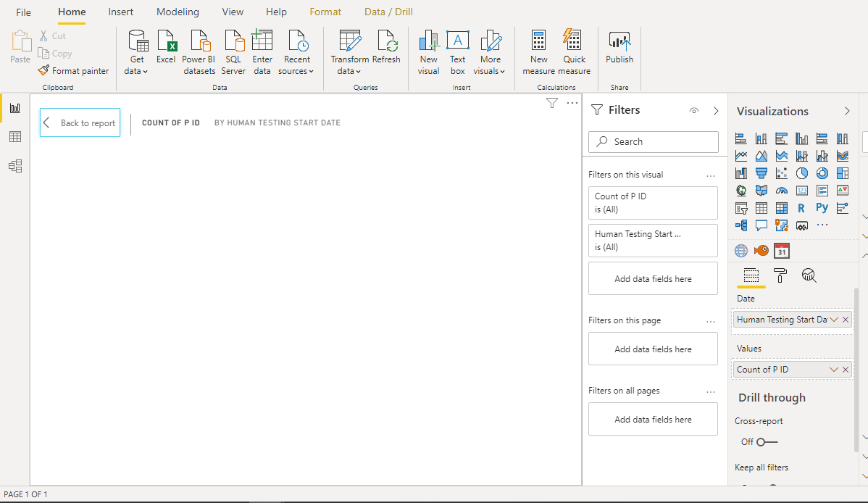Select the Waterfall chart visual
This screenshot has height=503, width=868.
point(741,173)
